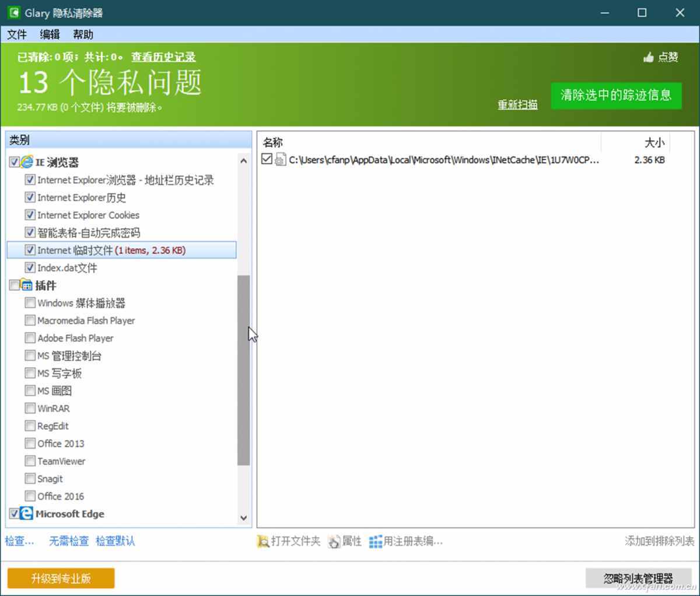700x596 pixels.
Task: Check Windows 媒体播放器 checkbox
Action: coord(30,303)
